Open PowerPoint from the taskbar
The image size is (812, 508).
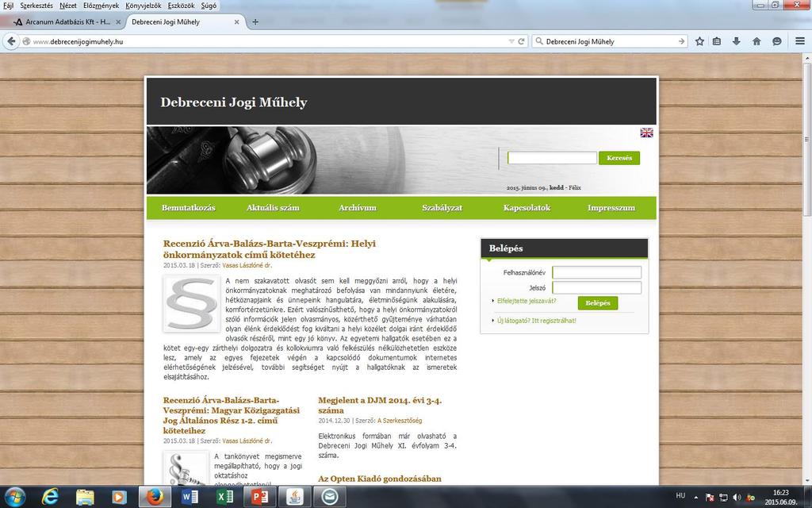[x=259, y=498]
